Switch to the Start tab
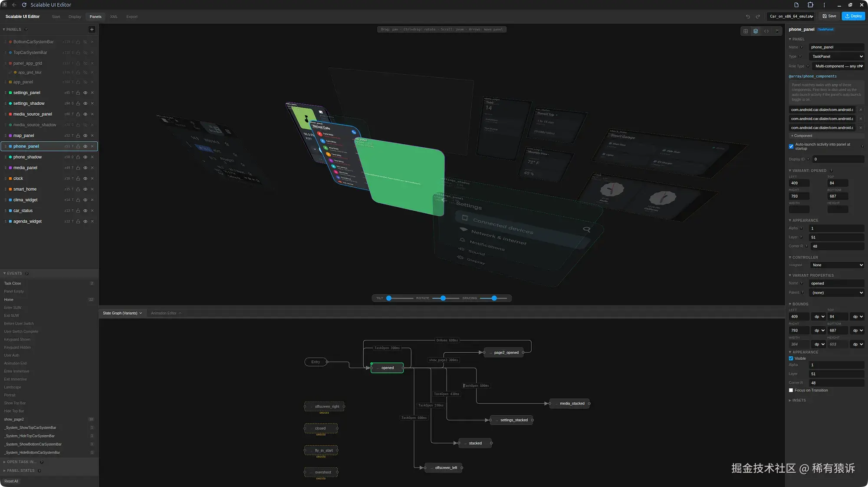Image resolution: width=868 pixels, height=487 pixels. click(56, 17)
